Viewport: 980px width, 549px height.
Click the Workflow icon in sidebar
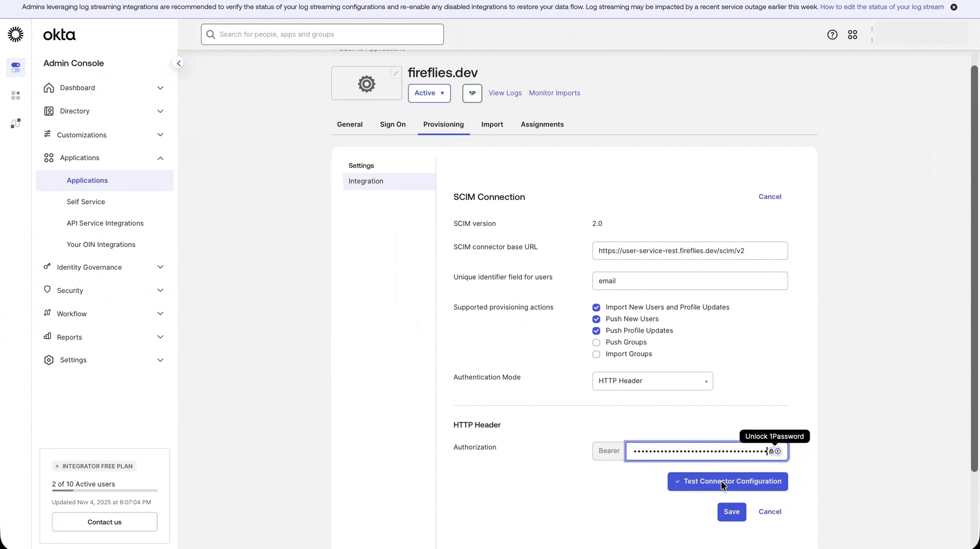pos(47,313)
